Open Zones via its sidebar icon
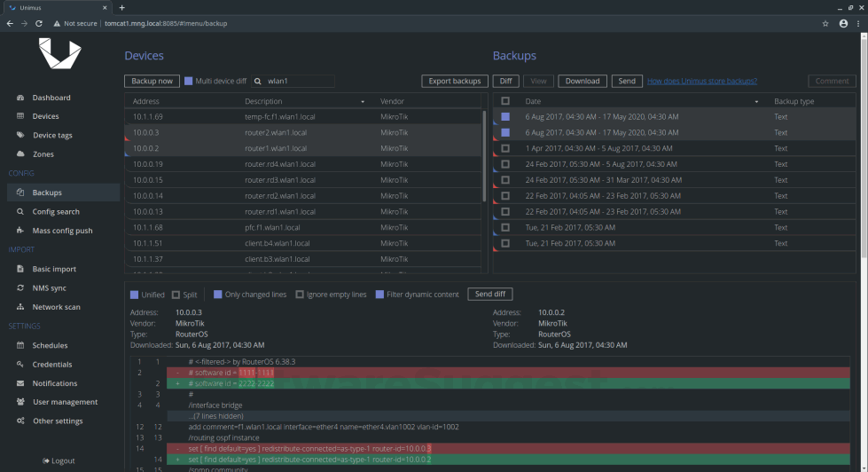 coord(20,154)
